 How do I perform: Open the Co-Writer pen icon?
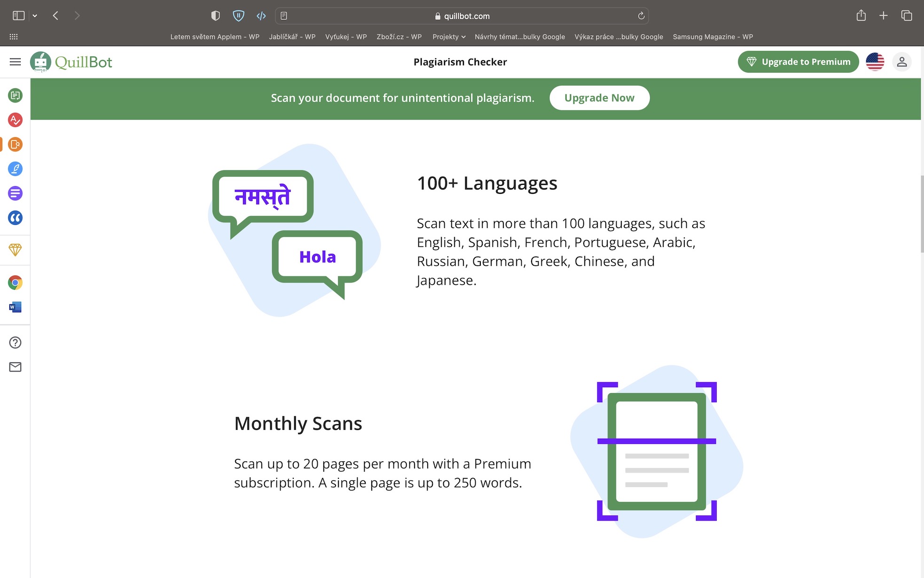click(x=15, y=169)
